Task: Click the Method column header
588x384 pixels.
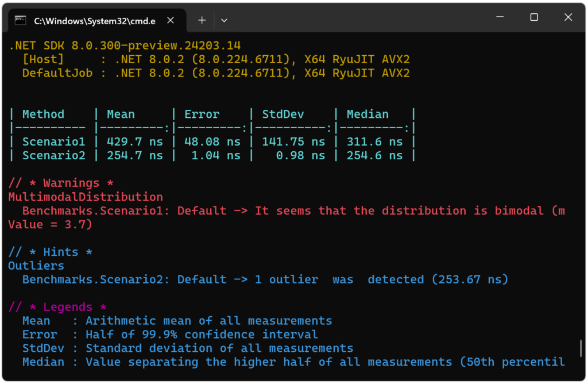Action: click(x=43, y=114)
